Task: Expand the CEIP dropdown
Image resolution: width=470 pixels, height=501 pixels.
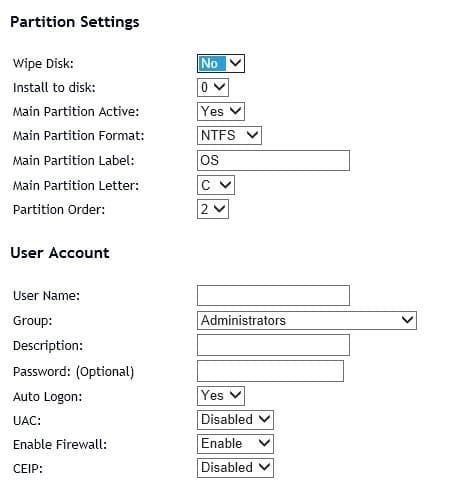Action: [235, 468]
